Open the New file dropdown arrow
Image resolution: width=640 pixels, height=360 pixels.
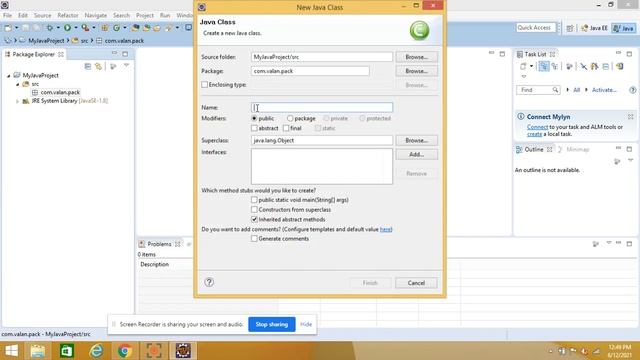tap(16, 28)
